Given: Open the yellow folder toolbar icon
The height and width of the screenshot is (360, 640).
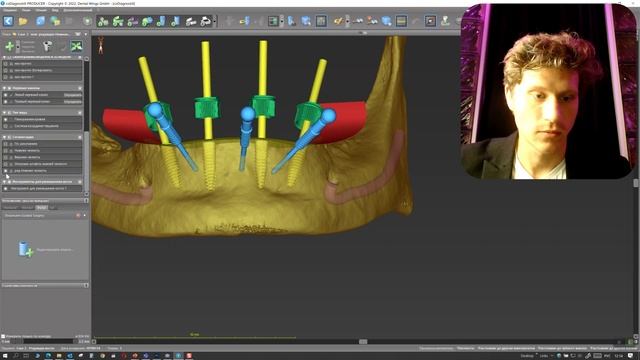Looking at the screenshot, I should (23, 21).
